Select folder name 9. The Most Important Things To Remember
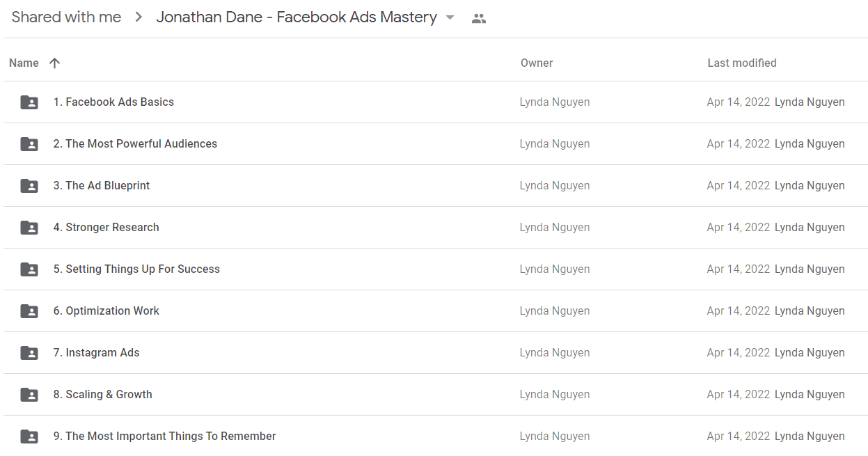This screenshot has width=868, height=456. (x=164, y=436)
